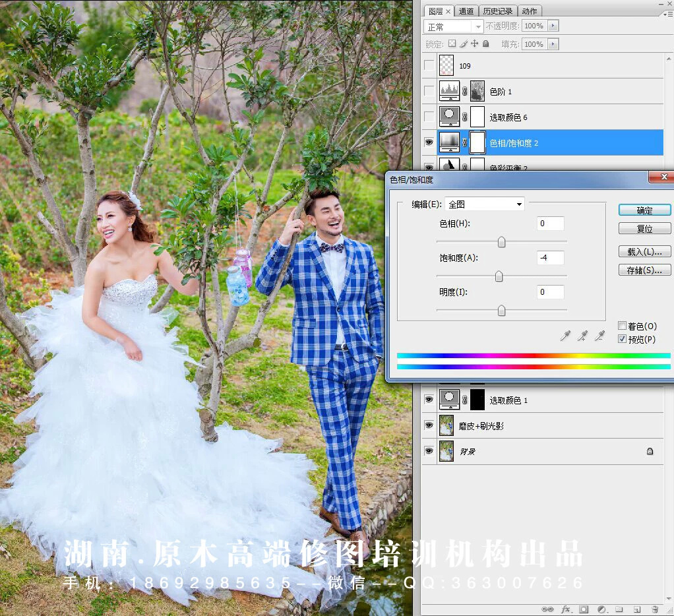Image resolution: width=674 pixels, height=616 pixels.
Task: Click the lock icon on 背景 layer
Action: (650, 451)
